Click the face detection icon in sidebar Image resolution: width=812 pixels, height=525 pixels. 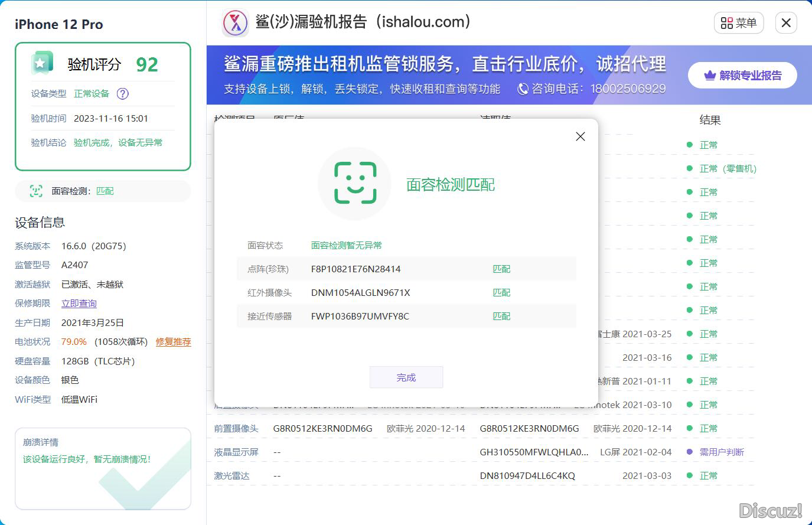36,191
